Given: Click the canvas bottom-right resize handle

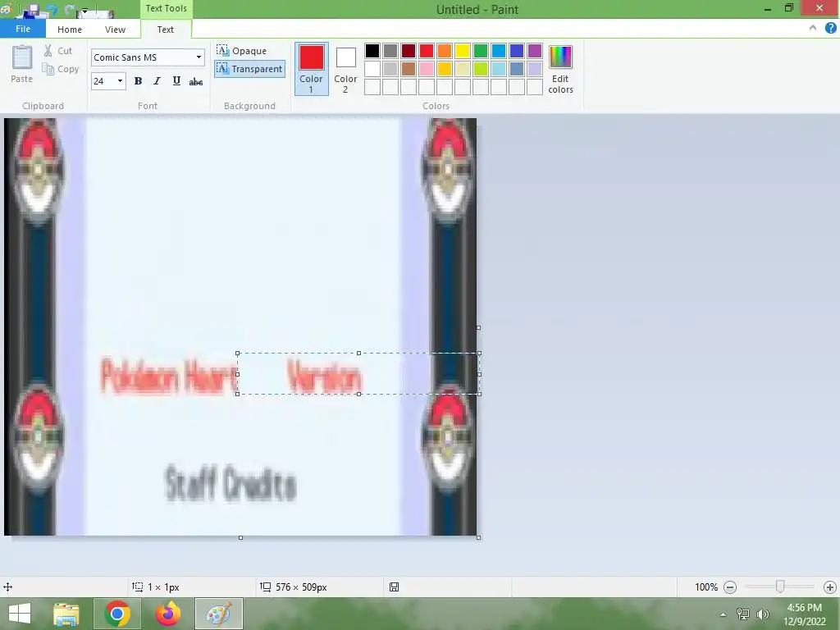Looking at the screenshot, I should [478, 537].
